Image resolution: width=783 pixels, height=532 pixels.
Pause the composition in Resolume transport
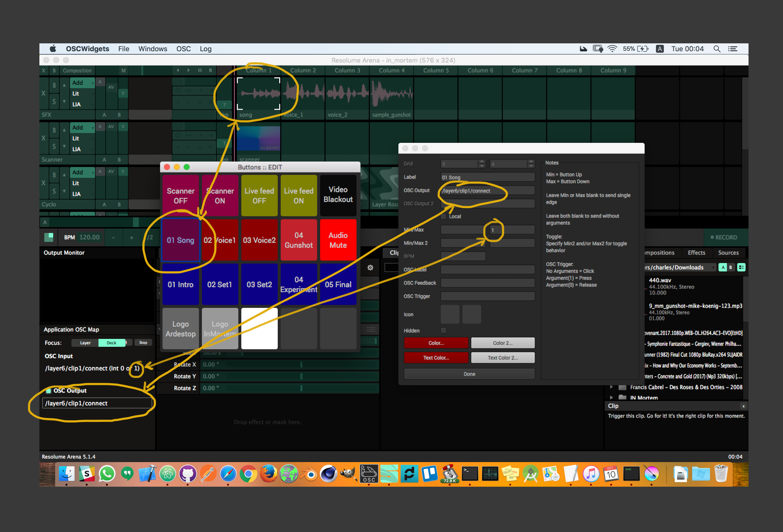199,70
